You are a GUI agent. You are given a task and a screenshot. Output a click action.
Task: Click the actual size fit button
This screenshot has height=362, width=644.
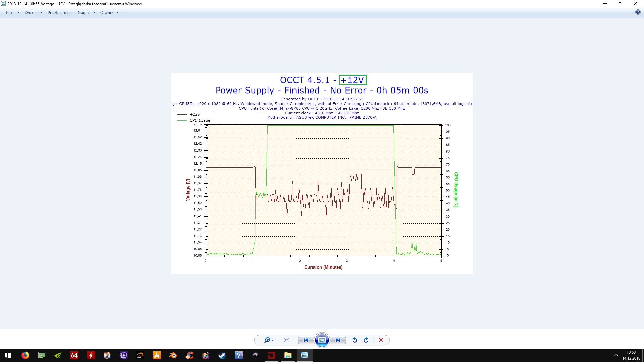click(x=287, y=340)
